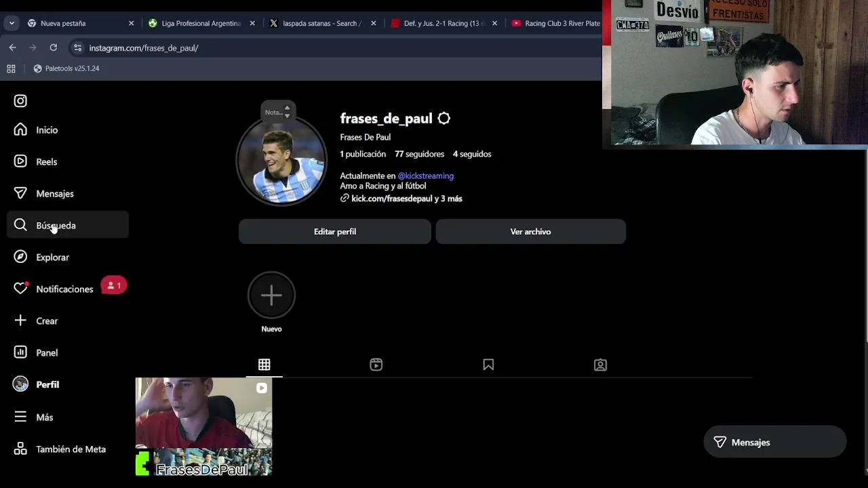
Task: Switch to Racing Club 3 River Plate tab
Action: [555, 23]
